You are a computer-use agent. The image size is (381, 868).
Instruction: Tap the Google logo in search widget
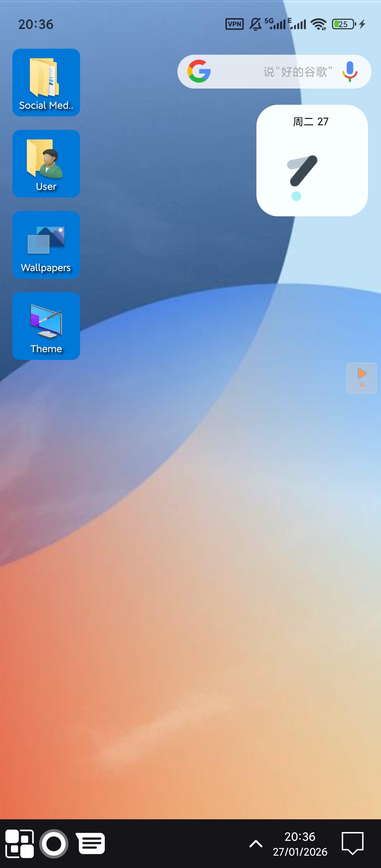(x=199, y=71)
